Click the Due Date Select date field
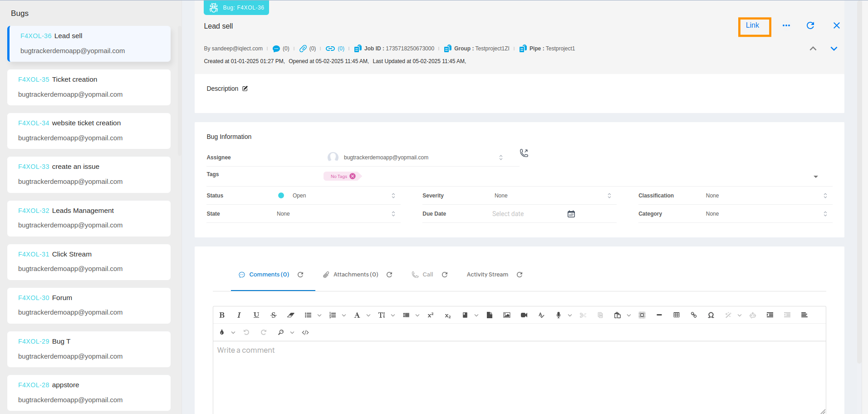 526,214
